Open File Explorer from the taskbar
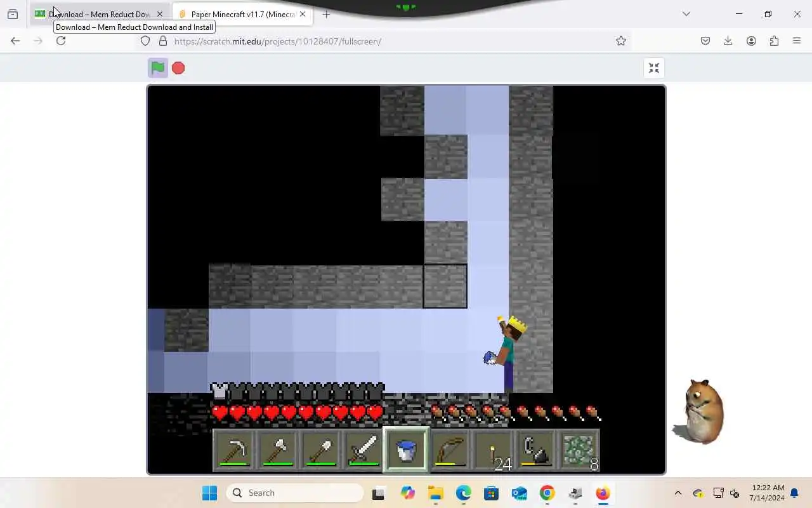Screen dimensions: 812x508 (x=435, y=493)
